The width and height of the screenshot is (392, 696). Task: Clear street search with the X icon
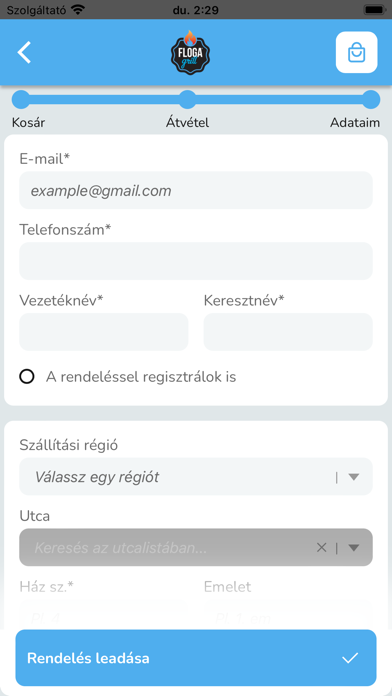coord(321,548)
